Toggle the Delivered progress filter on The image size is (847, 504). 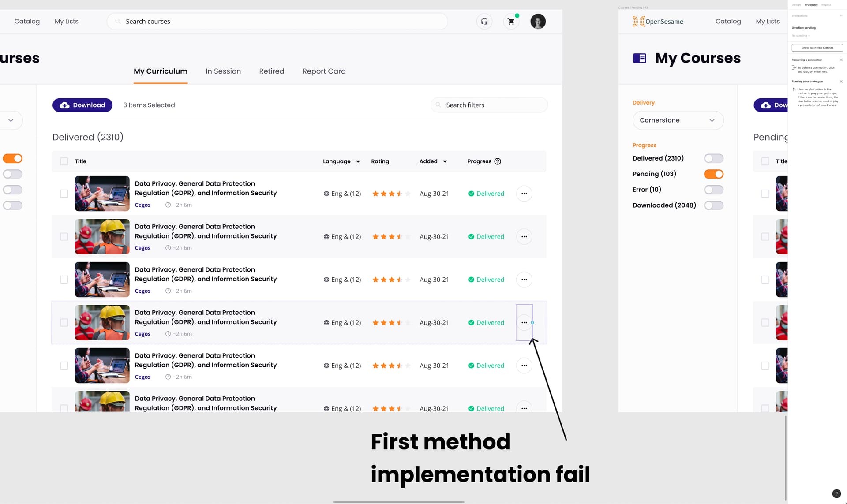click(x=713, y=158)
